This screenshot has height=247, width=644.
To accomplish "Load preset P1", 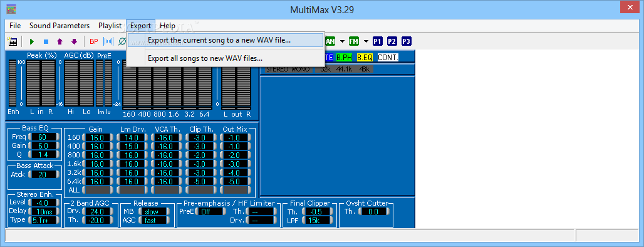I will coord(378,41).
